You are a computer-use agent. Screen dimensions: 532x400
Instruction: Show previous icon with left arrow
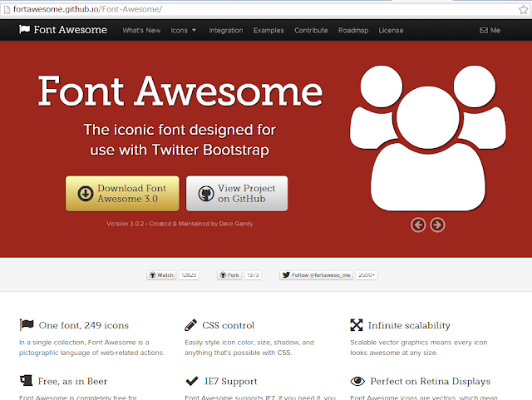click(418, 225)
